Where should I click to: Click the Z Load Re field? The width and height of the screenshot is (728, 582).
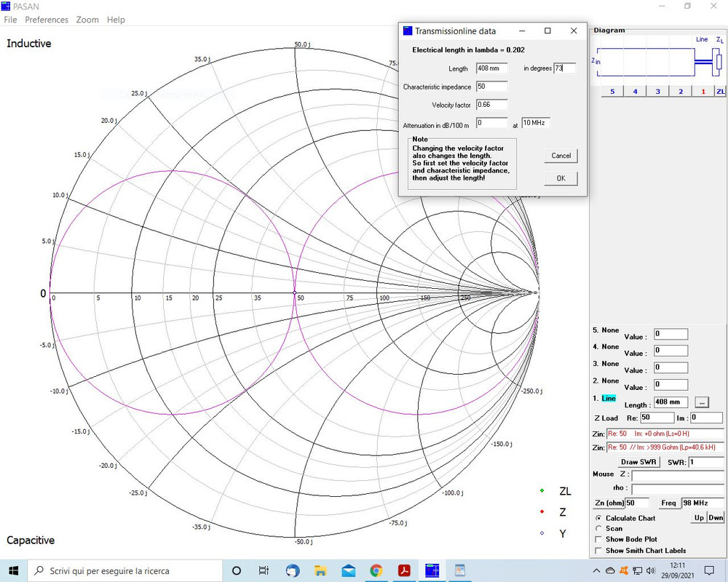coord(657,418)
